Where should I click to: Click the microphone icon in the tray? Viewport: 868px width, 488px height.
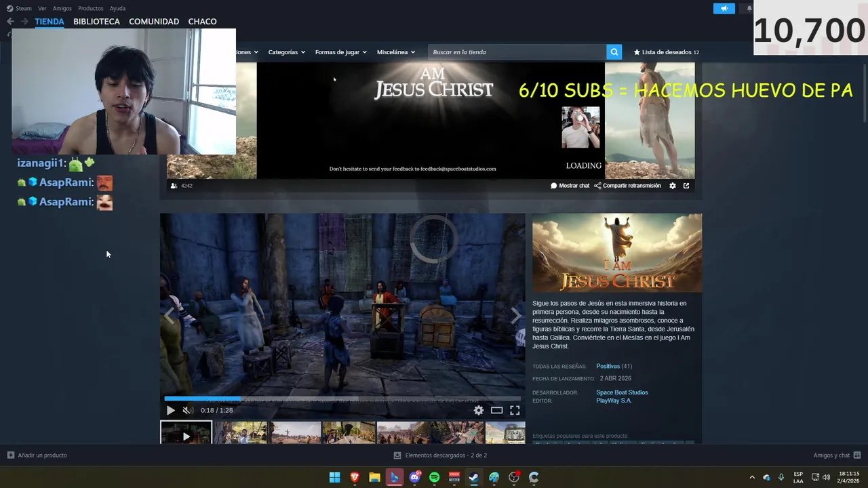(x=781, y=477)
